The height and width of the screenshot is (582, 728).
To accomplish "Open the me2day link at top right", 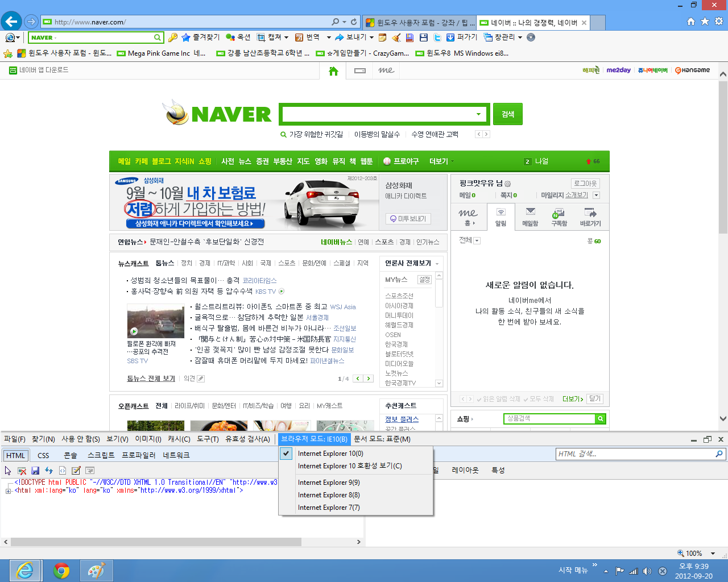I will click(618, 70).
